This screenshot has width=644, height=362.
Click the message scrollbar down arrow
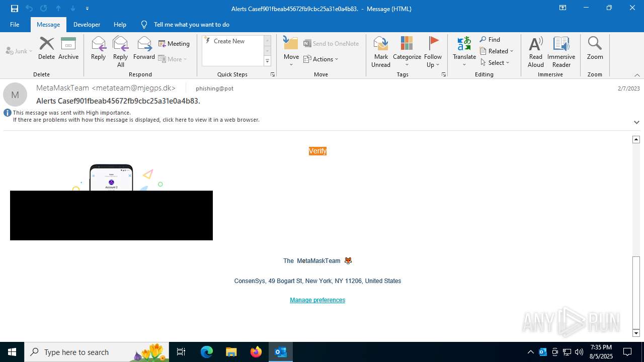coord(636,333)
